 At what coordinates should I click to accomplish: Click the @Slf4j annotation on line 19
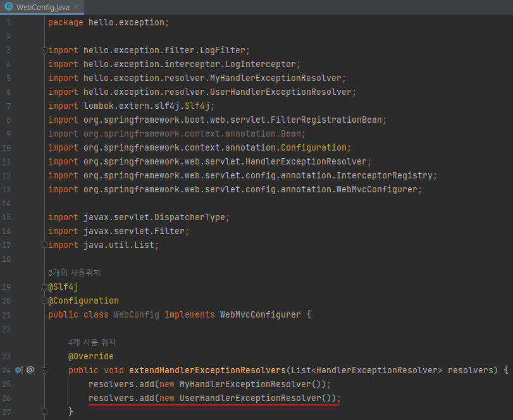[63, 287]
